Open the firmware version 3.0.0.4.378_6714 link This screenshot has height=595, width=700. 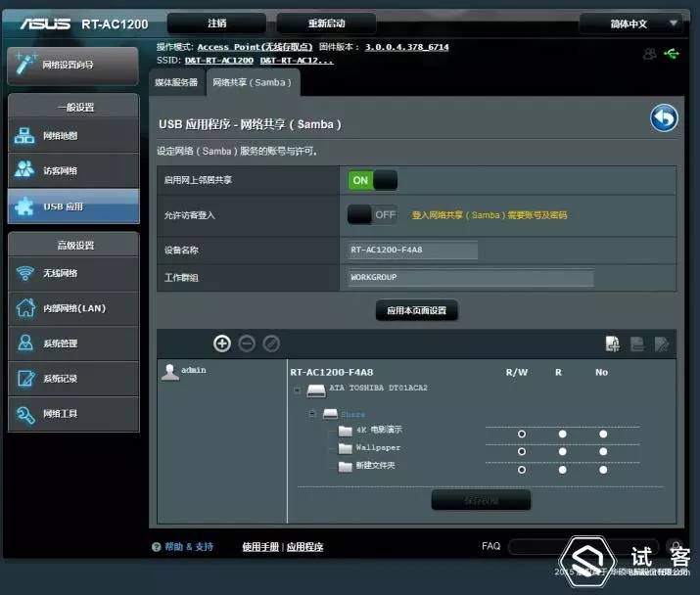point(406,47)
